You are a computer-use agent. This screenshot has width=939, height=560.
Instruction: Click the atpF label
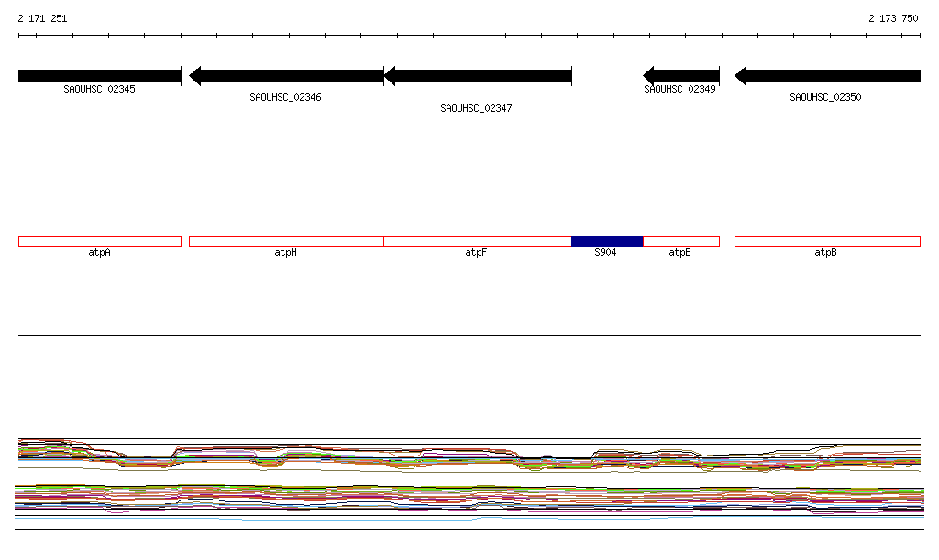click(476, 252)
